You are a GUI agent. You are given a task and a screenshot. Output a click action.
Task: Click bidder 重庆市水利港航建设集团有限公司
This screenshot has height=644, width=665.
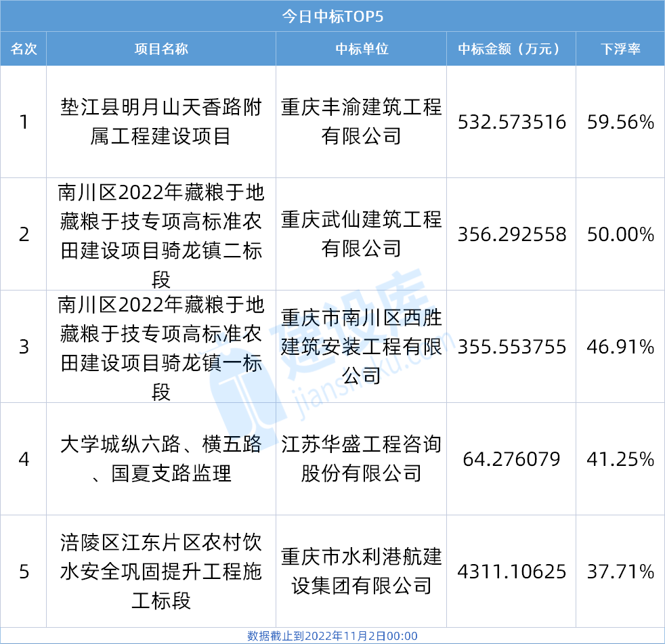pyautogui.click(x=362, y=572)
